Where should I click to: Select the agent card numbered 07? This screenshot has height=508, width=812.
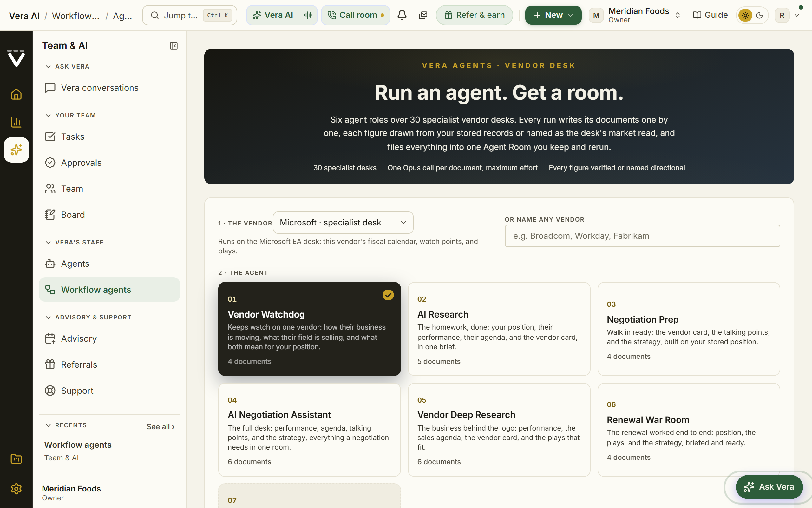pos(309,496)
